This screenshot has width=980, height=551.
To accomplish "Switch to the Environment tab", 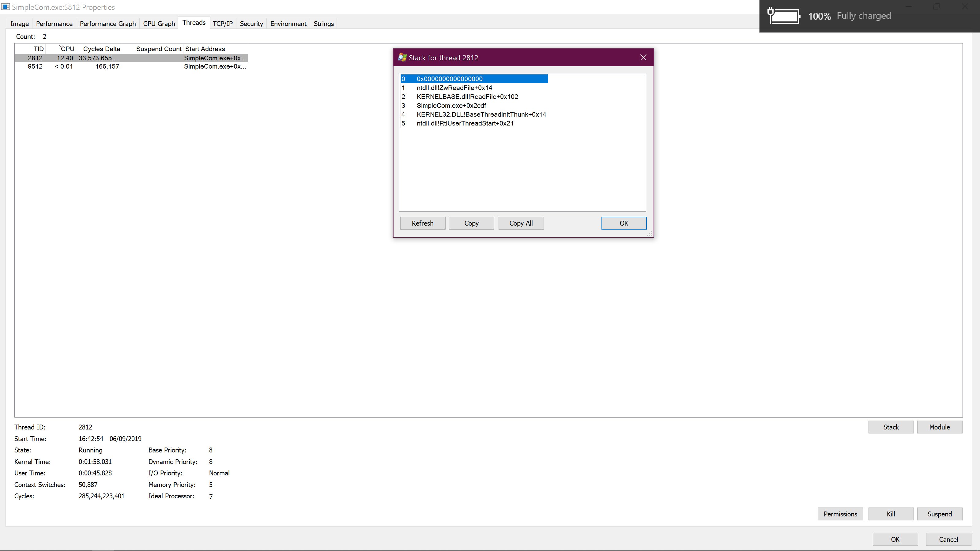I will point(288,23).
